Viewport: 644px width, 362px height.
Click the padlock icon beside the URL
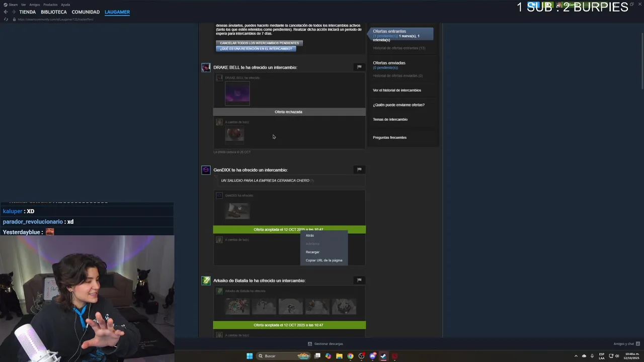coord(14,19)
